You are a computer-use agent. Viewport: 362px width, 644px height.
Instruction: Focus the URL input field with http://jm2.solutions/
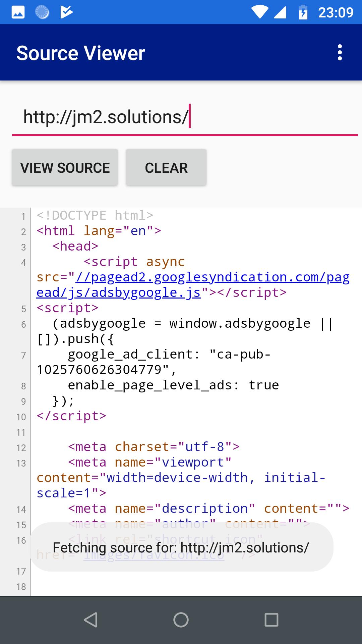coord(185,117)
